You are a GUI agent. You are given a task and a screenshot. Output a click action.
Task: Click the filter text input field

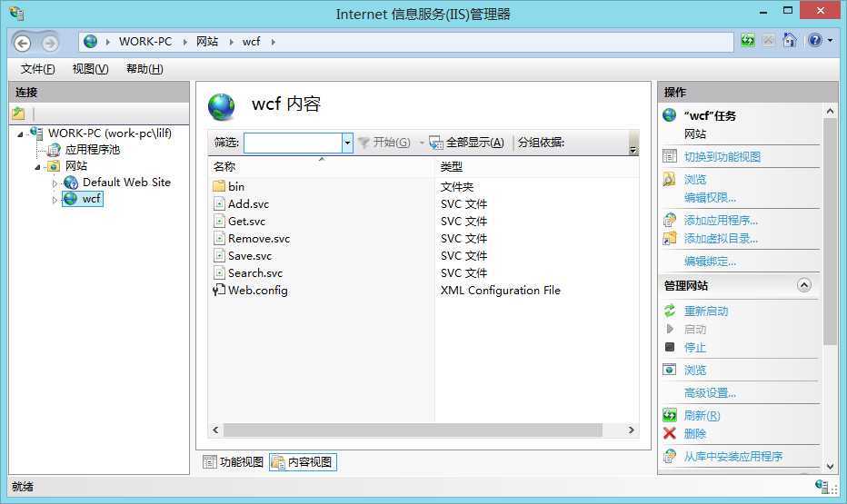(x=293, y=143)
